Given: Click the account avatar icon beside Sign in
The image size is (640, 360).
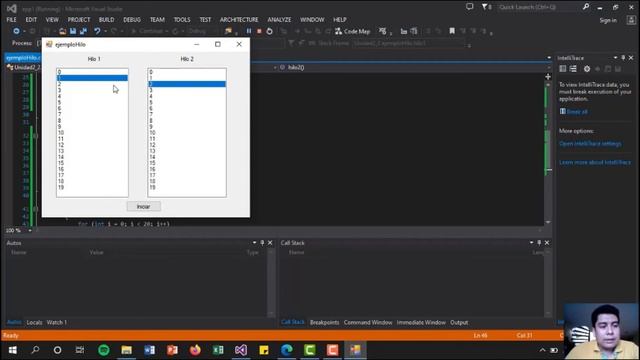Looking at the screenshot, I should click(631, 20).
